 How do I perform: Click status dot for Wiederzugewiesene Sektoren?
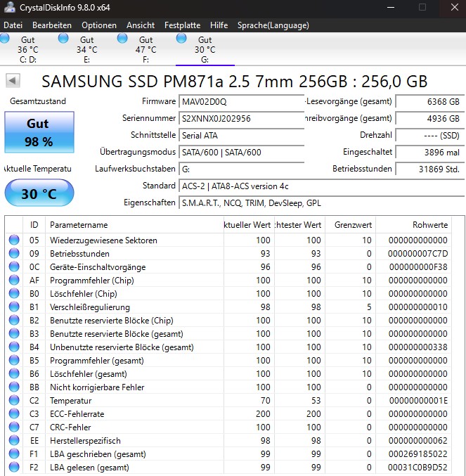tap(14, 240)
